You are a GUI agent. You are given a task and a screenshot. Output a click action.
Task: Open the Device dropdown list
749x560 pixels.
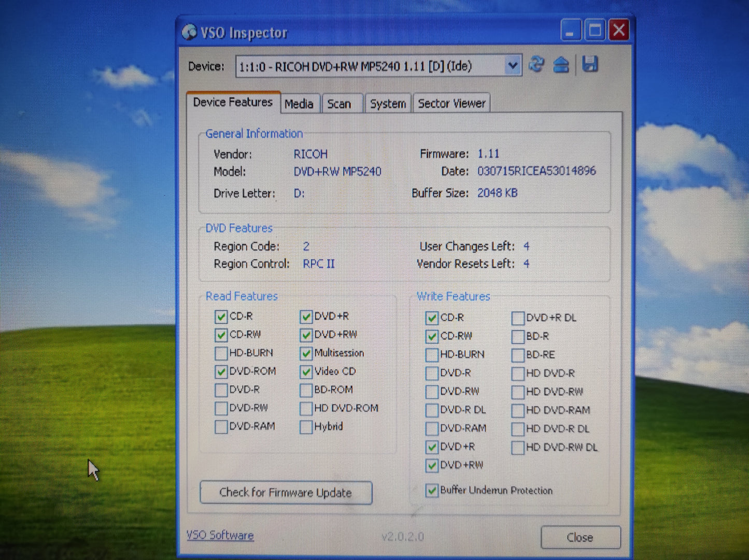[x=512, y=66]
